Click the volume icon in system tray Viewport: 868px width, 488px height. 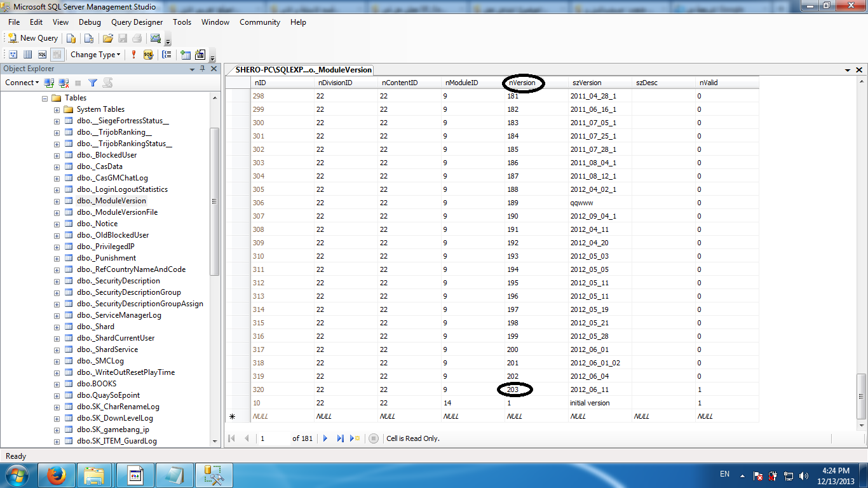point(804,475)
